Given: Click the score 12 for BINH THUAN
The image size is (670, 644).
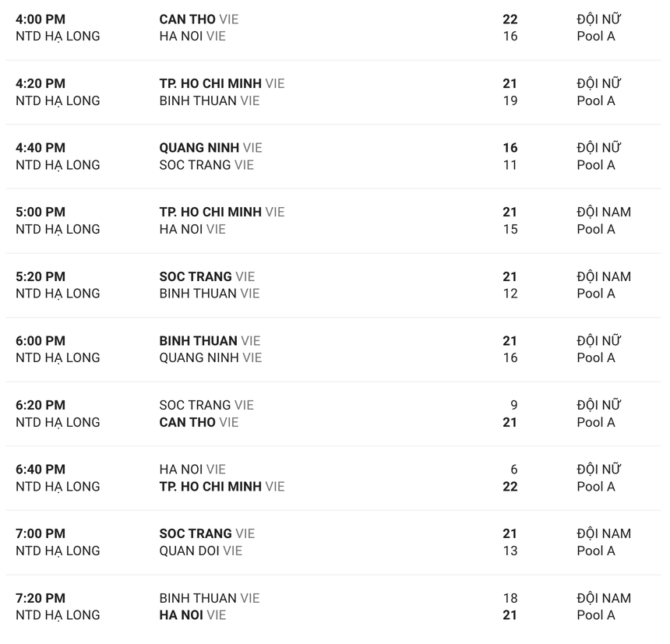Looking at the screenshot, I should pos(510,294).
